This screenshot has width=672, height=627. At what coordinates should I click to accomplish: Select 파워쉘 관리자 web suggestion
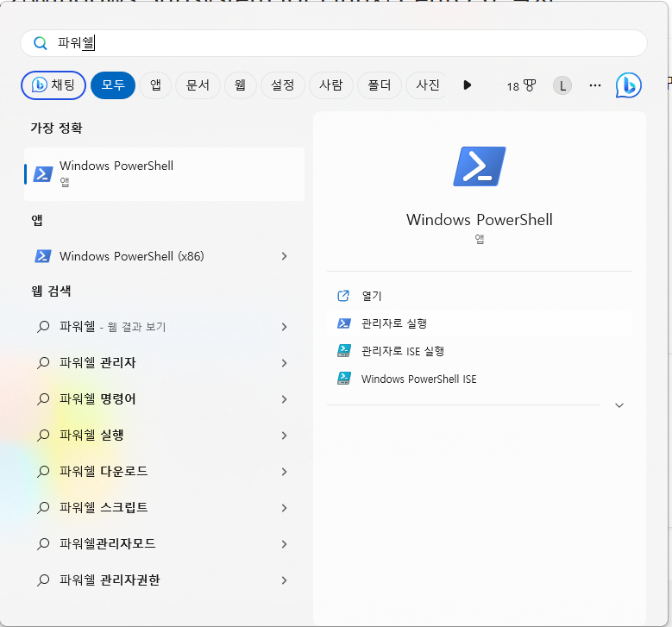coord(165,363)
